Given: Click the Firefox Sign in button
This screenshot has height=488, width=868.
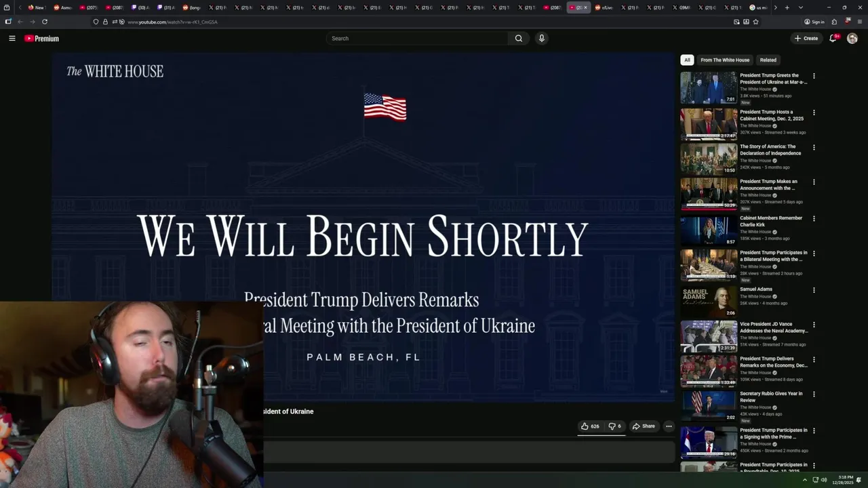Looking at the screenshot, I should pyautogui.click(x=814, y=22).
